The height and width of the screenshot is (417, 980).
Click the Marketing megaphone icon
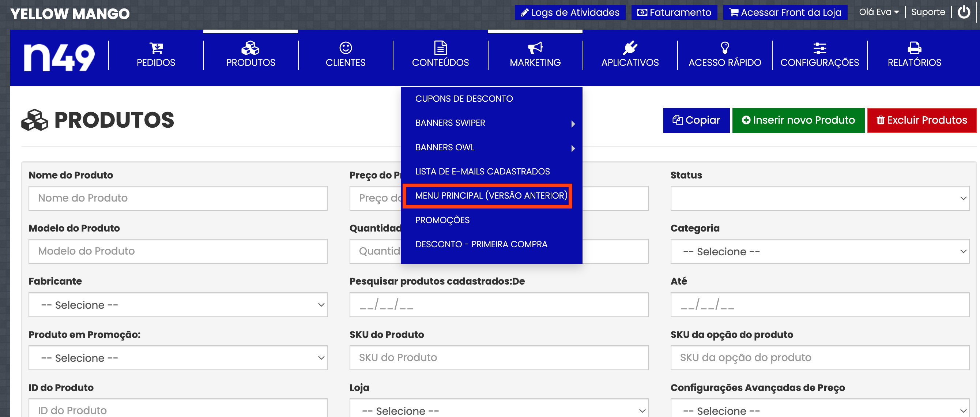point(535,48)
